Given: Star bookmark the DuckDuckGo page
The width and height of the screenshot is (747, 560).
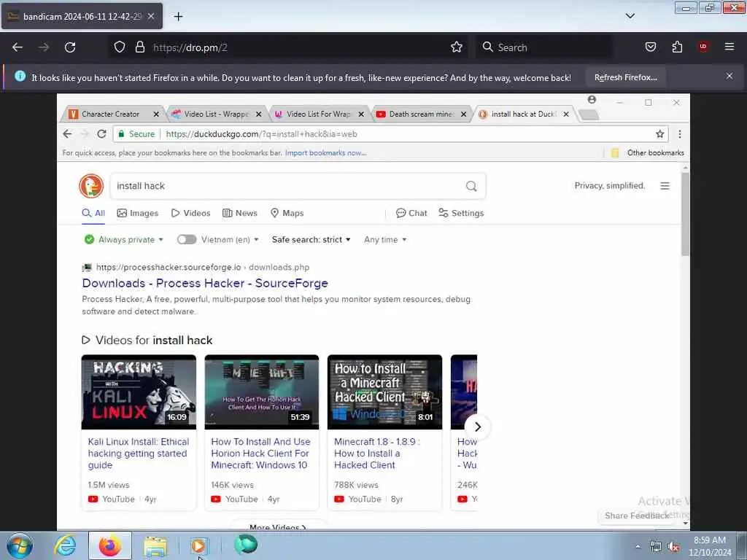Looking at the screenshot, I should coord(659,134).
